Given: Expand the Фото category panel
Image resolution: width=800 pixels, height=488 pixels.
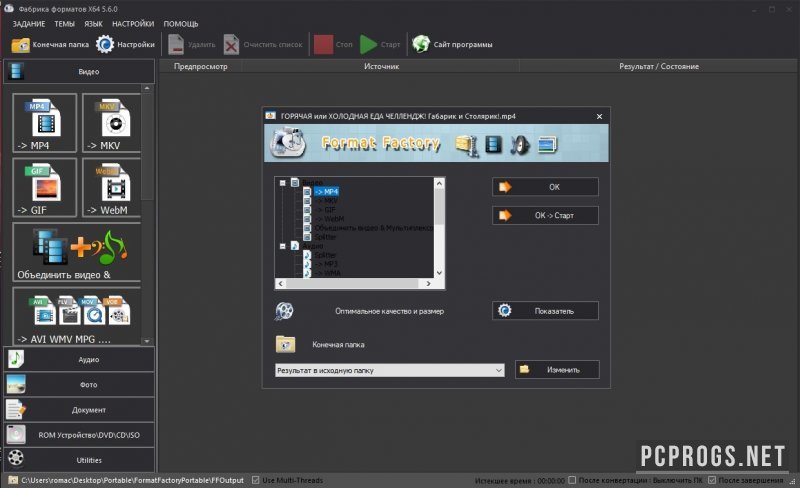Looking at the screenshot, I should 79,384.
